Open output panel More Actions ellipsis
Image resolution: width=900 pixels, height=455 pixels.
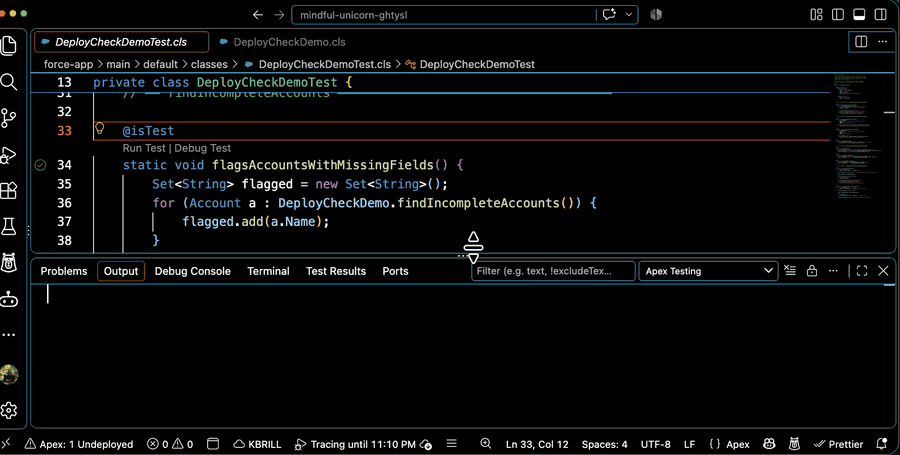point(833,271)
